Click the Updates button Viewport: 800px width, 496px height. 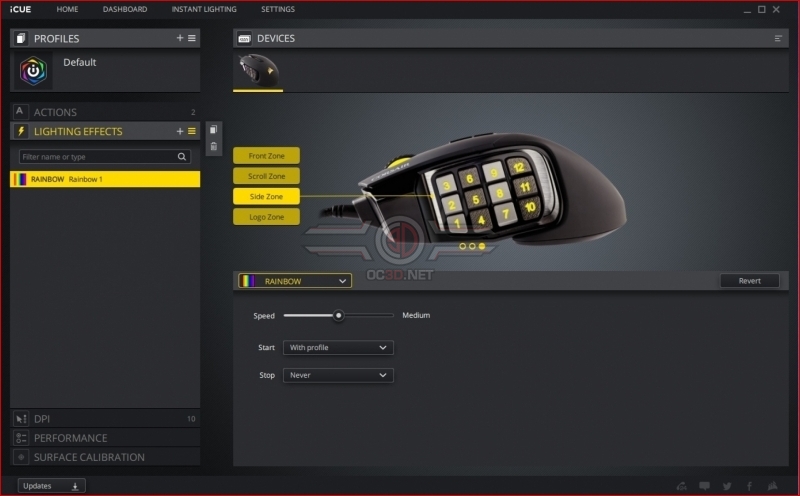pos(52,486)
